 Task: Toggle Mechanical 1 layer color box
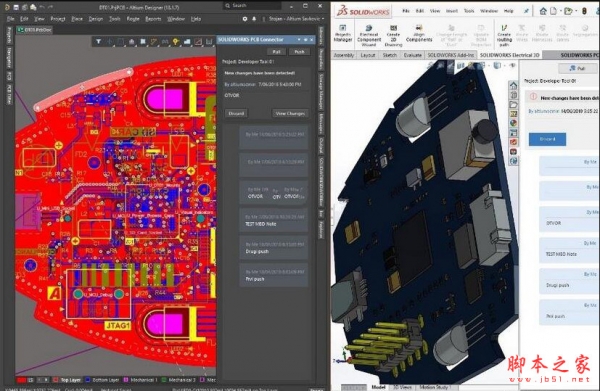(126, 380)
